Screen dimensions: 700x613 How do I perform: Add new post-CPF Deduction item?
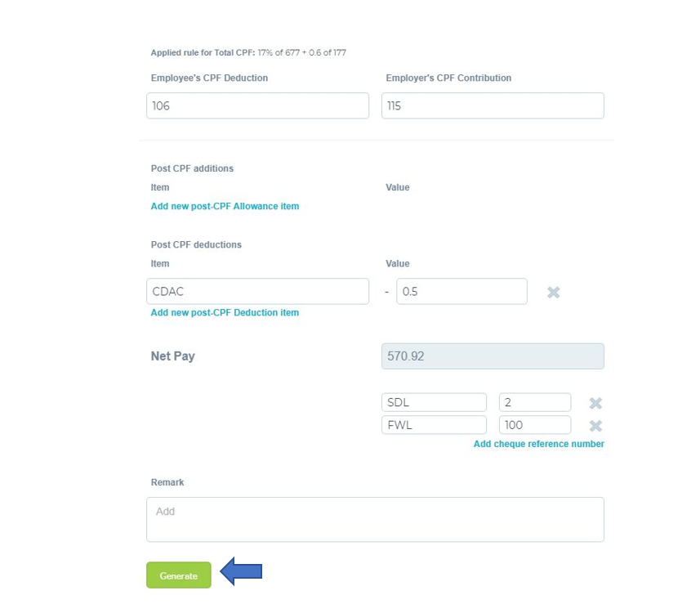coord(225,313)
